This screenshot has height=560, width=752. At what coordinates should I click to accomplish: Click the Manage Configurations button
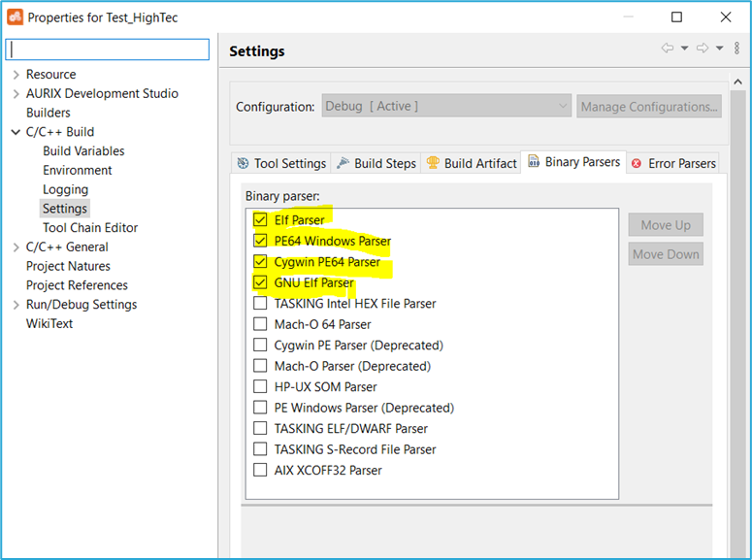(649, 107)
